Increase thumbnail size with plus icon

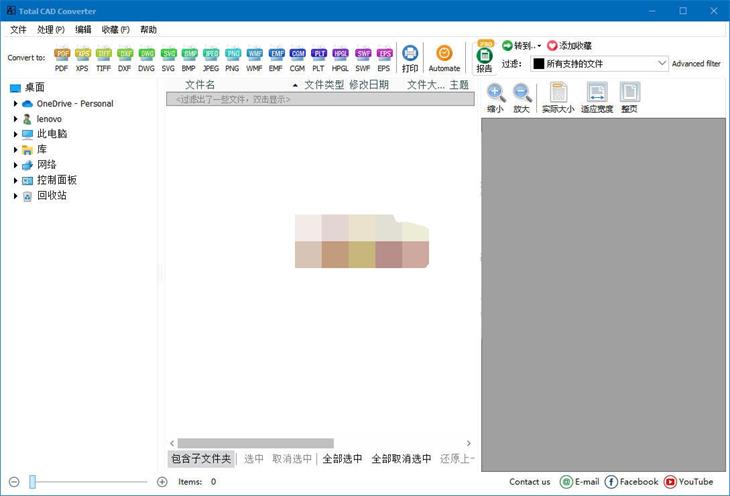tap(162, 482)
